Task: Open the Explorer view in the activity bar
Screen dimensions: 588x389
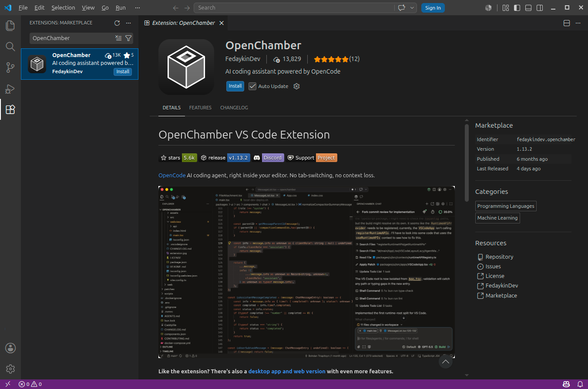Action: coord(10,25)
